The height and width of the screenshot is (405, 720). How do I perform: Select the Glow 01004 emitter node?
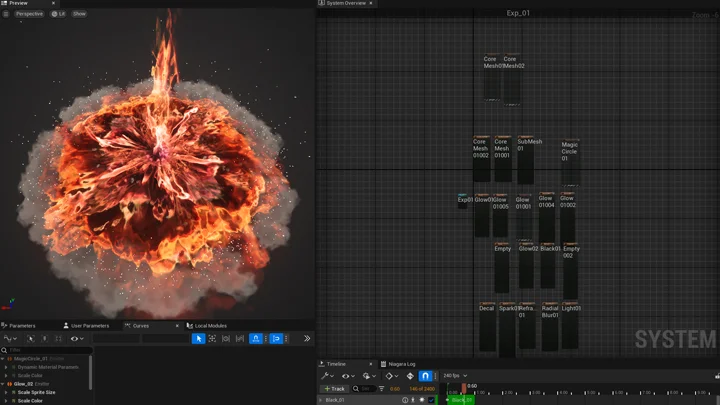[546, 217]
